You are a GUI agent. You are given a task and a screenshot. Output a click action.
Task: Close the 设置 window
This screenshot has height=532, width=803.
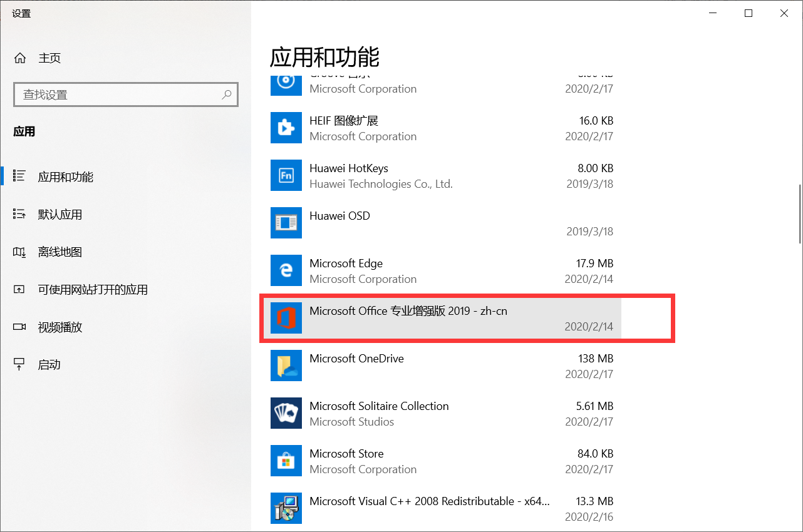coord(785,13)
